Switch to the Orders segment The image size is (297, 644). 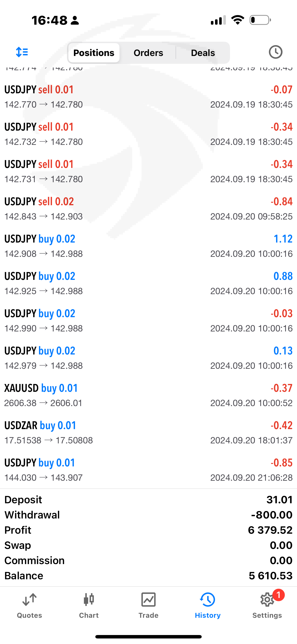point(148,53)
